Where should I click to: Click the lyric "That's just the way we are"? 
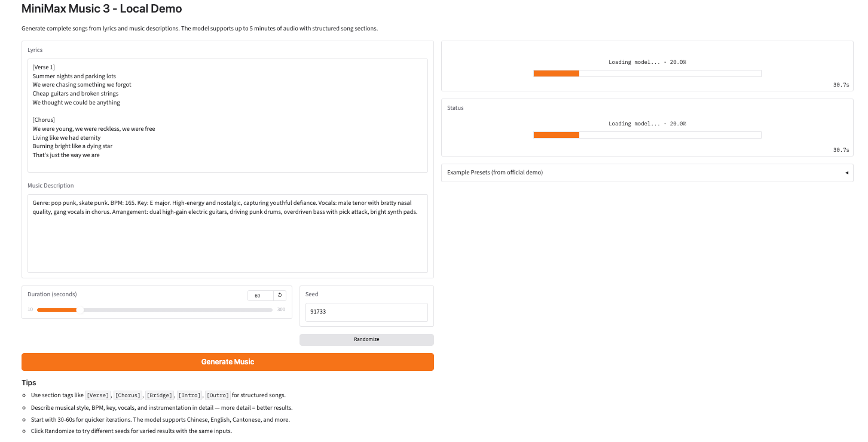tap(66, 155)
